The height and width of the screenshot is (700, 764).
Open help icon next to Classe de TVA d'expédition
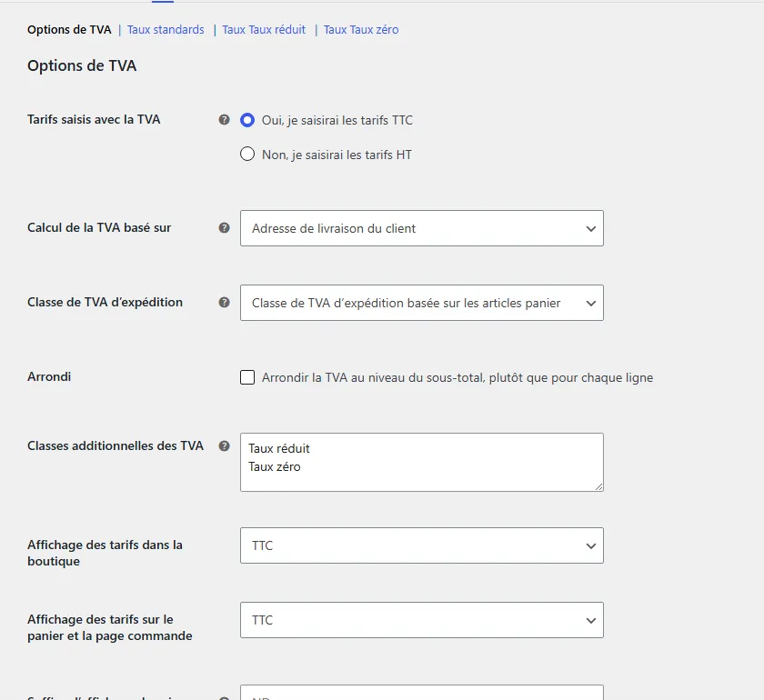point(224,302)
